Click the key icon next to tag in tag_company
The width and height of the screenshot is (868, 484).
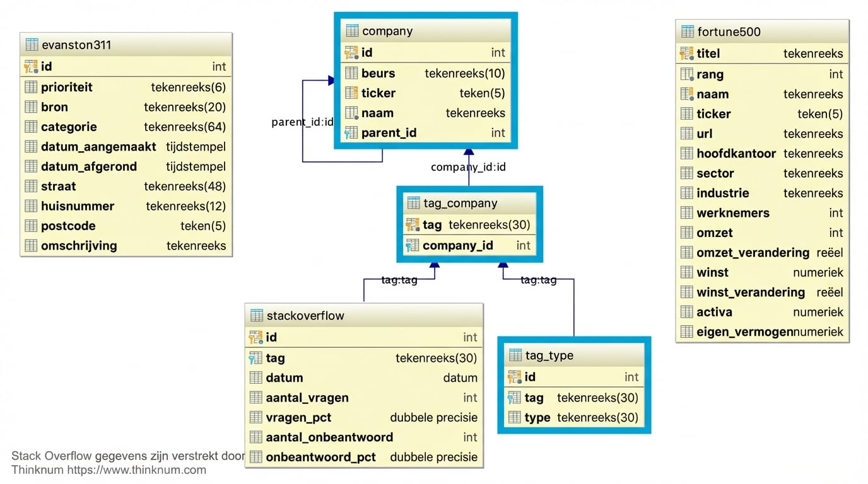click(x=413, y=224)
